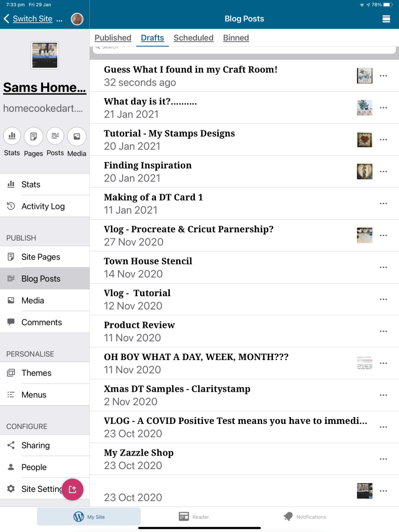Go back via Switch Site link
The width and height of the screenshot is (399, 532).
pos(32,19)
